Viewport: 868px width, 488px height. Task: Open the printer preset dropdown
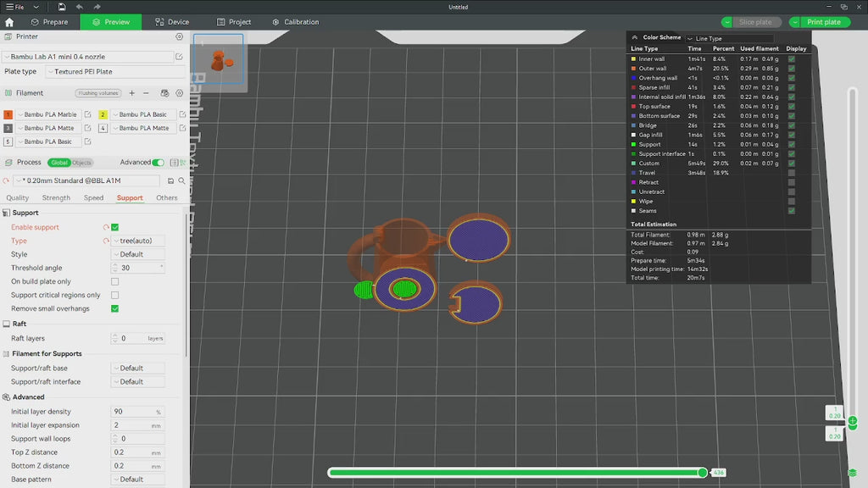[x=88, y=57]
